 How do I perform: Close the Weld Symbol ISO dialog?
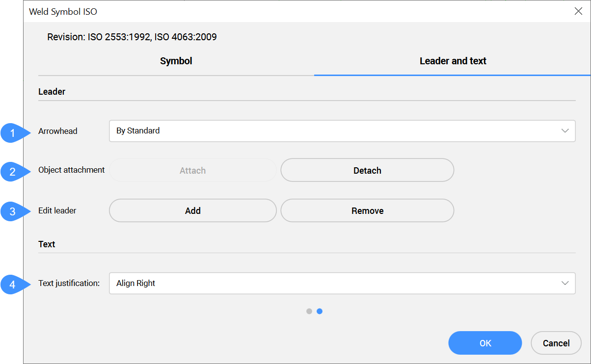click(x=578, y=11)
